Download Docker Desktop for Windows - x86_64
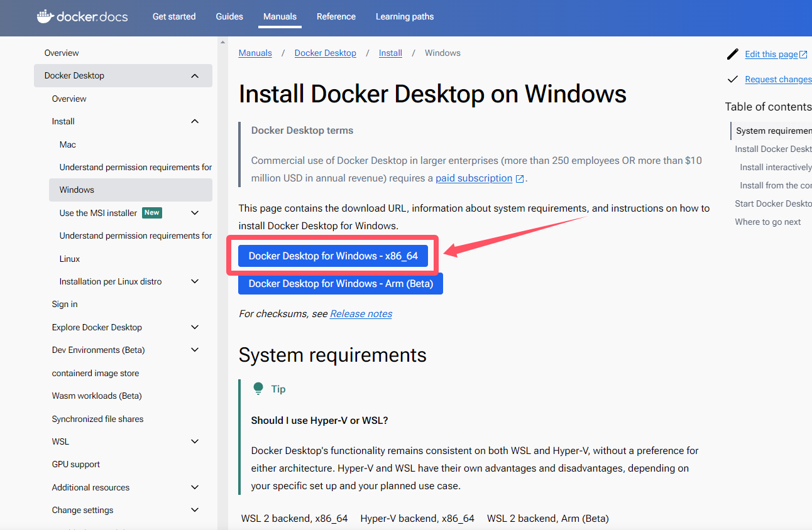The width and height of the screenshot is (812, 530). click(x=333, y=256)
